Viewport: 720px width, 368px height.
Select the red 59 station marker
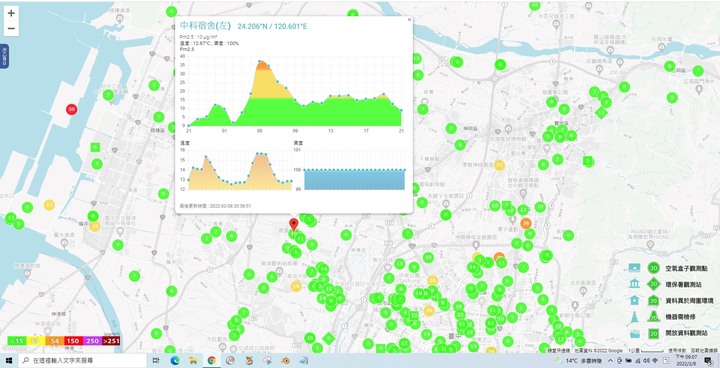[71, 109]
